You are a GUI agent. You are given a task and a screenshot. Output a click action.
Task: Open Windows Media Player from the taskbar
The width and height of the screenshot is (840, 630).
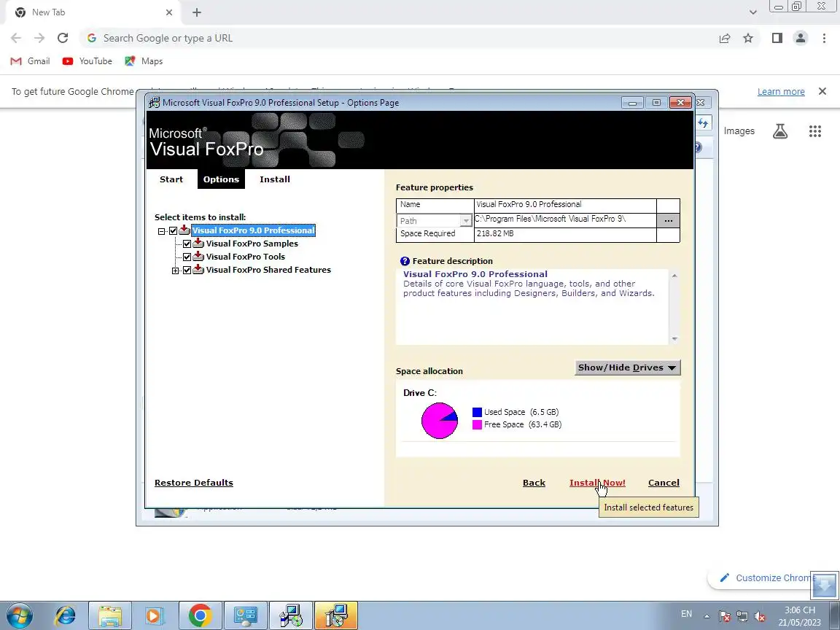pyautogui.click(x=153, y=615)
